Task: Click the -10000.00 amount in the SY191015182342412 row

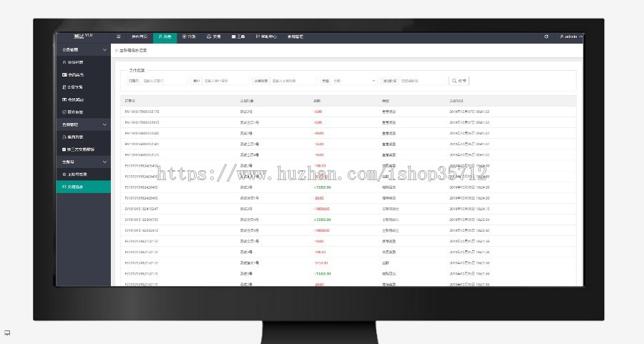Action: click(x=321, y=230)
